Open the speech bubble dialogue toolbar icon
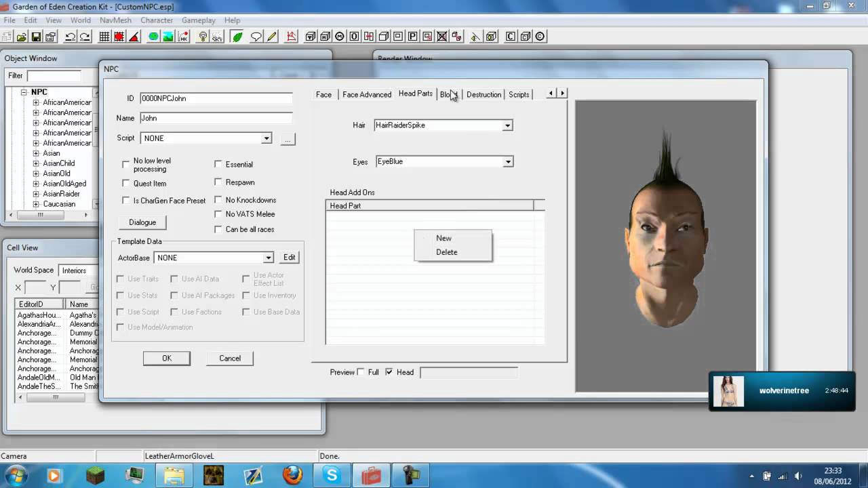Image resolution: width=868 pixels, height=488 pixels. (256, 37)
